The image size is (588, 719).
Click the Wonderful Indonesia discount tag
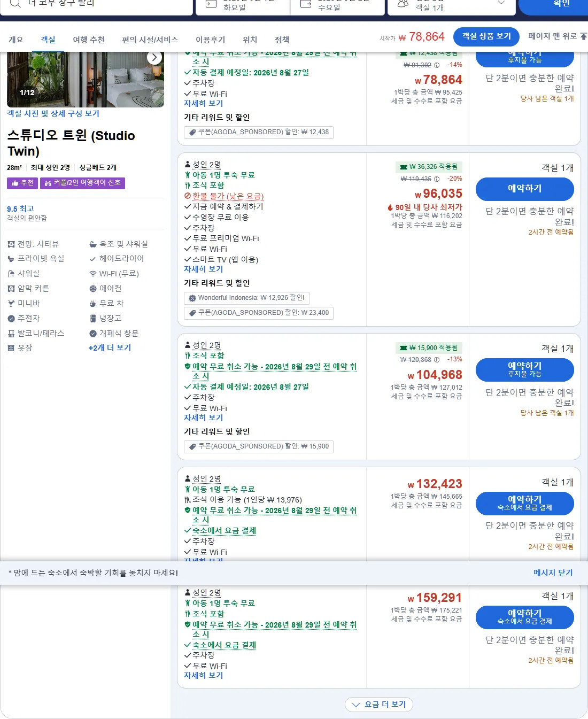pyautogui.click(x=247, y=298)
